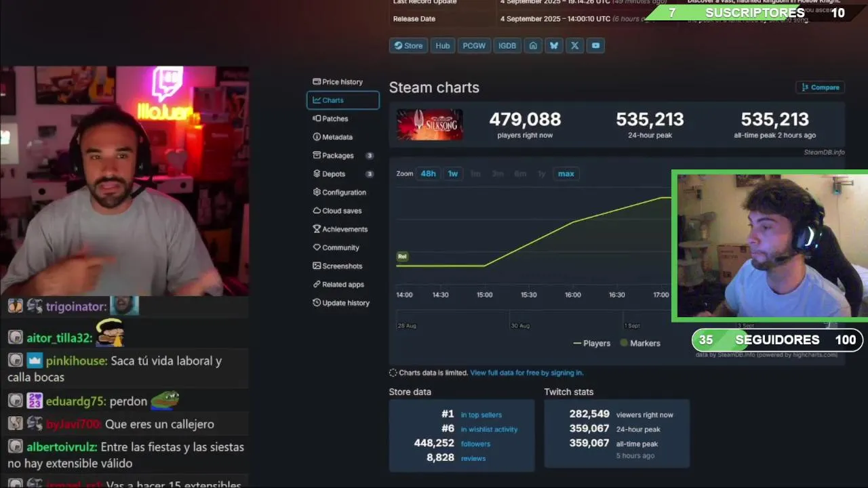The width and height of the screenshot is (868, 488).
Task: Open 'in wishlist activity' link
Action: [489, 430]
